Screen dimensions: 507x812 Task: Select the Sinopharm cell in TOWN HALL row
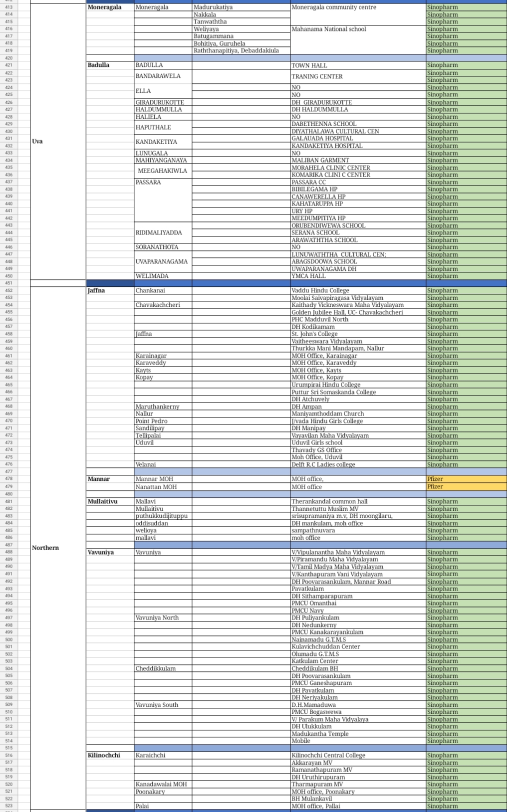pos(466,65)
